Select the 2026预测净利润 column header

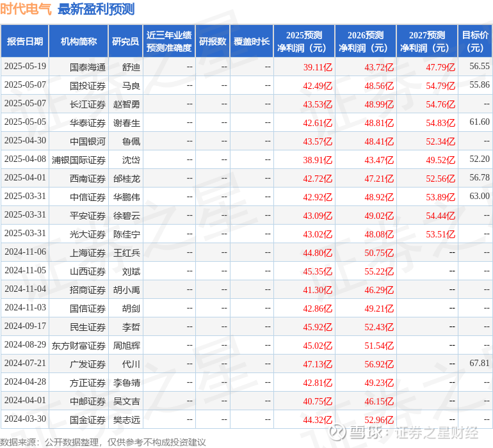[x=366, y=42]
